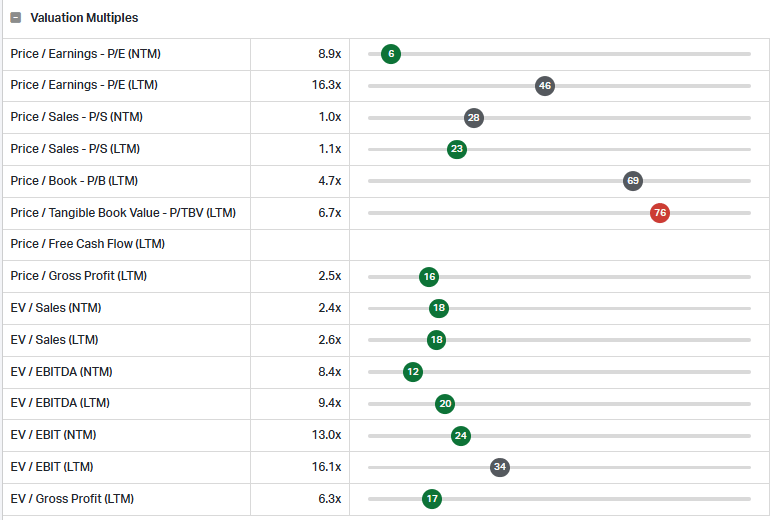Image resolution: width=770 pixels, height=520 pixels.
Task: Click the green 20 percentile marker
Action: click(445, 404)
